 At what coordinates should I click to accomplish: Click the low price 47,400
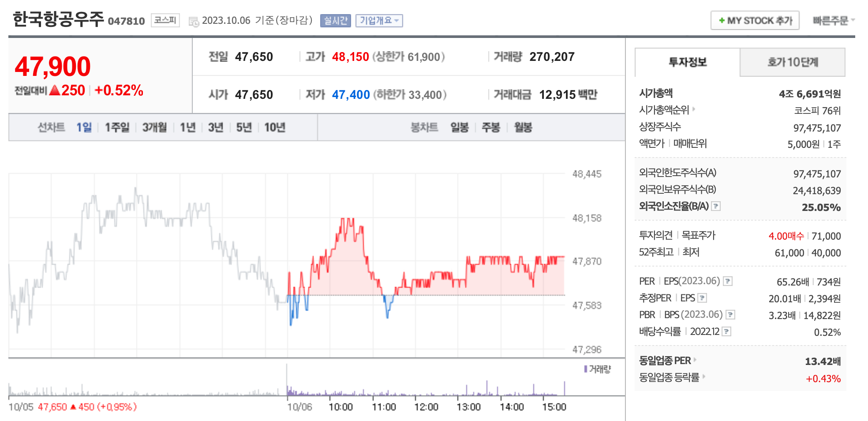(x=351, y=95)
